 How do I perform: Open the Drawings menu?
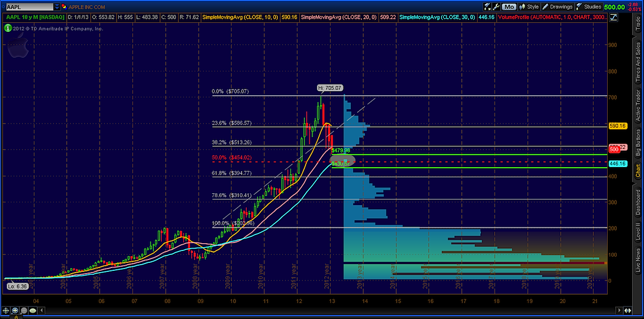click(557, 7)
